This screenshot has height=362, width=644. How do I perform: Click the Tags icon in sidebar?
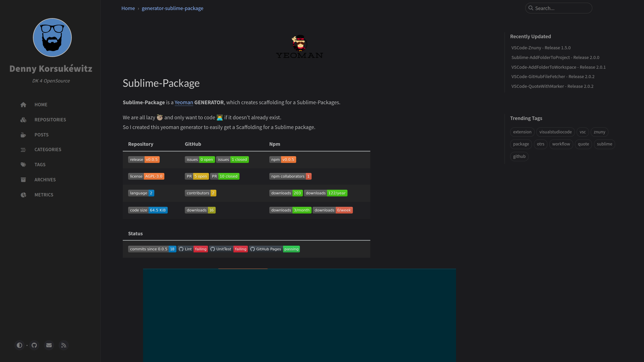23,165
